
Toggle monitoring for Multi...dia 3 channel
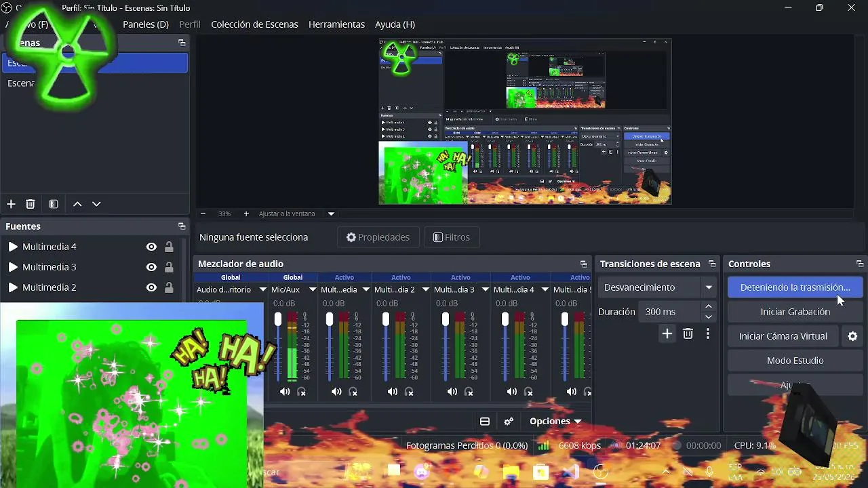469,392
